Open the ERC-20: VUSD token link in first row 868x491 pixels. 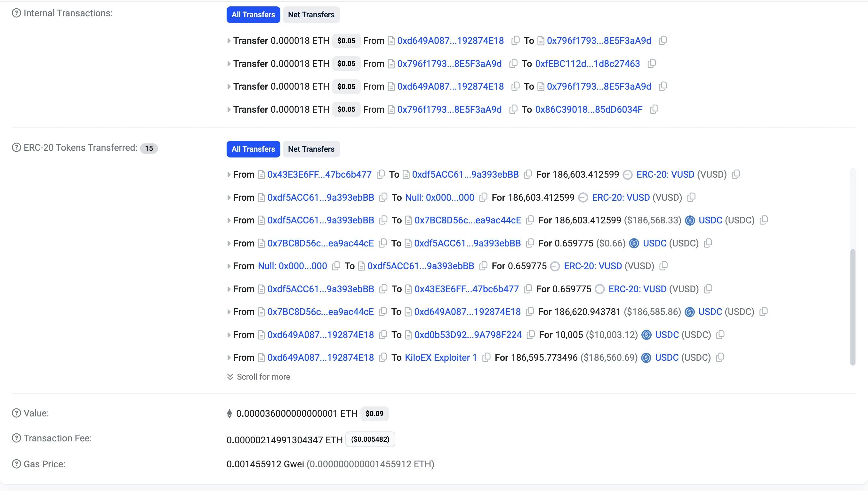[665, 174]
